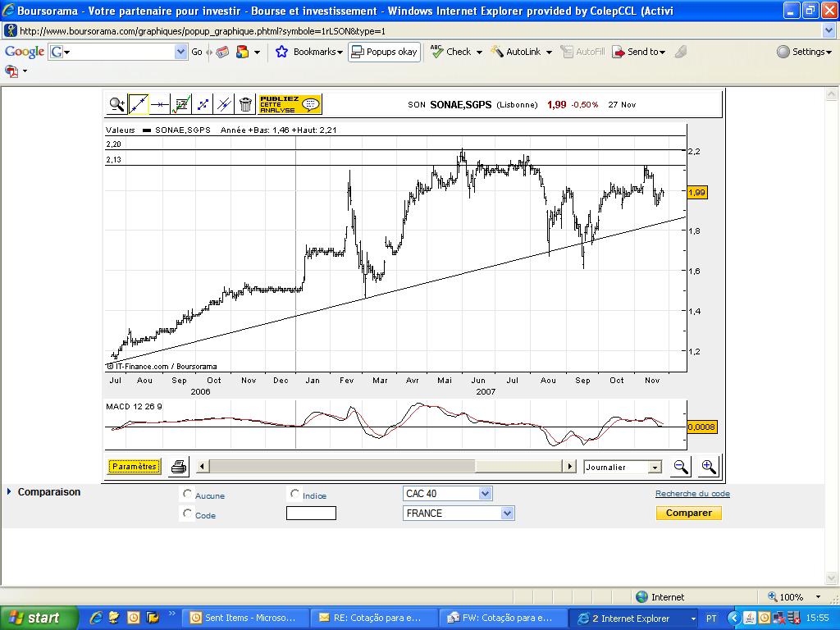Open the indicators tool on the chart toolbar

pos(180,103)
